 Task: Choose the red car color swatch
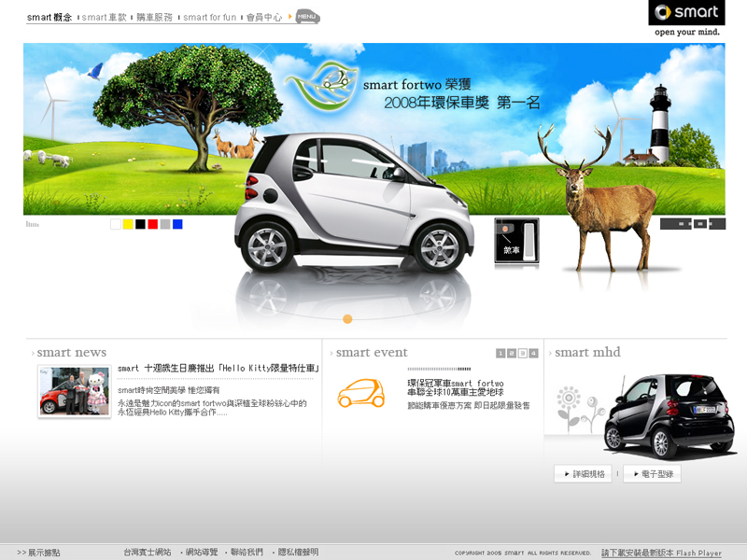point(153,224)
